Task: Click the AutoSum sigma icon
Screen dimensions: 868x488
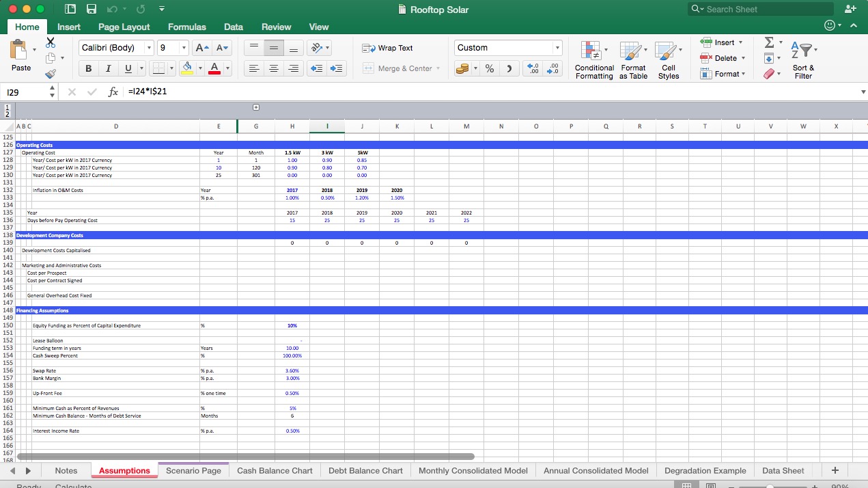Action: pyautogui.click(x=768, y=42)
